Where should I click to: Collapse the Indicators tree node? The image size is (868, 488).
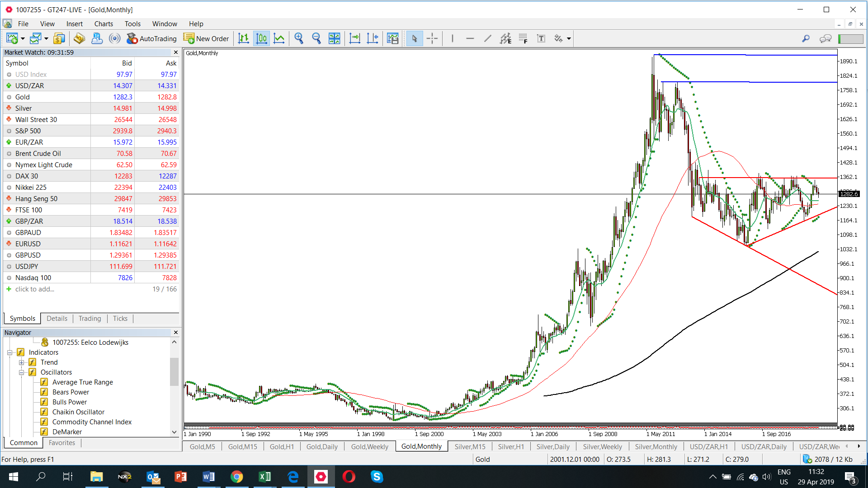9,352
